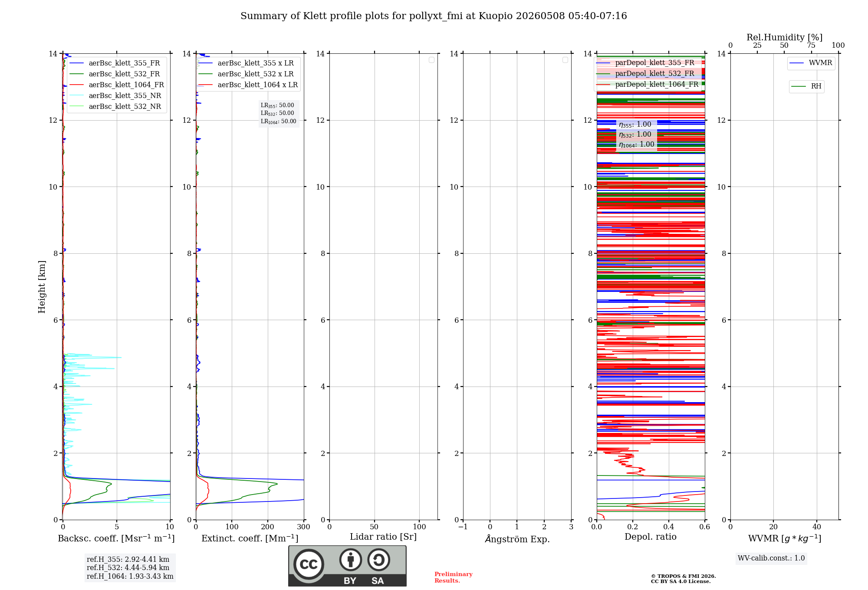The width and height of the screenshot is (868, 590).
Task: Click the η1064: 1.00 annotation
Action: tap(637, 144)
